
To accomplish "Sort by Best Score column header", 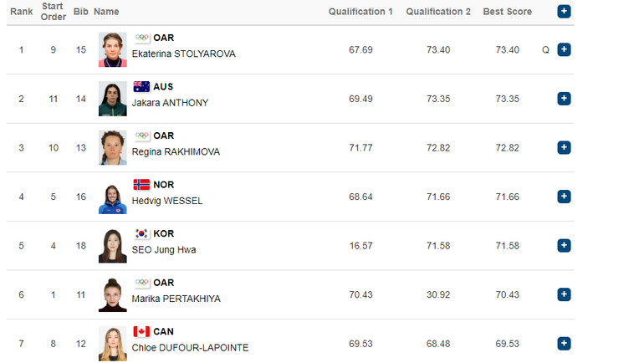I will click(x=507, y=12).
